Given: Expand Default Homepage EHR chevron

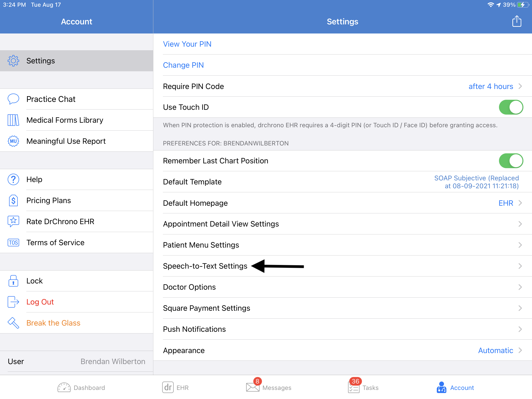Looking at the screenshot, I should 520,203.
